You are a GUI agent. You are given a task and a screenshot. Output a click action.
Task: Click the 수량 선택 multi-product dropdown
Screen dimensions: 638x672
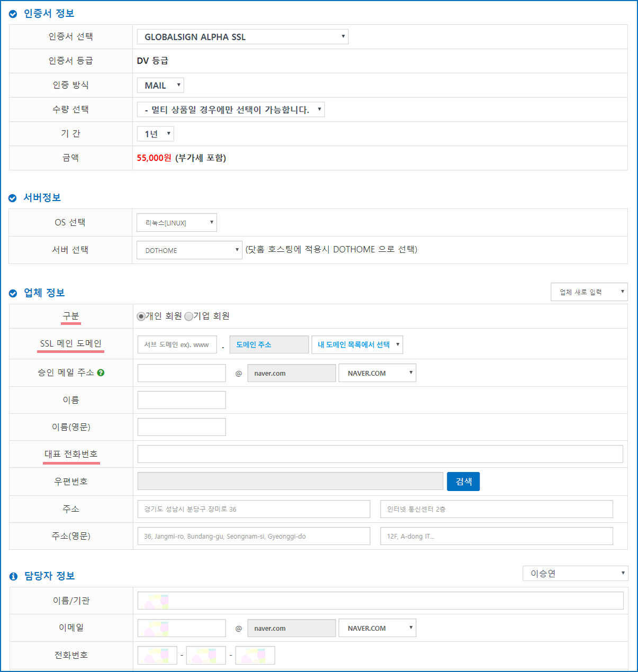click(x=230, y=110)
